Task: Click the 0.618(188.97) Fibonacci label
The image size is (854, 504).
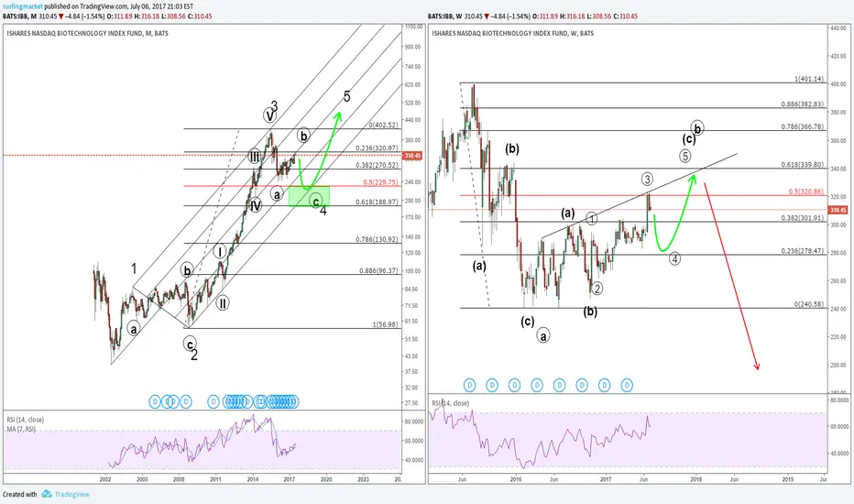Action: [x=377, y=203]
